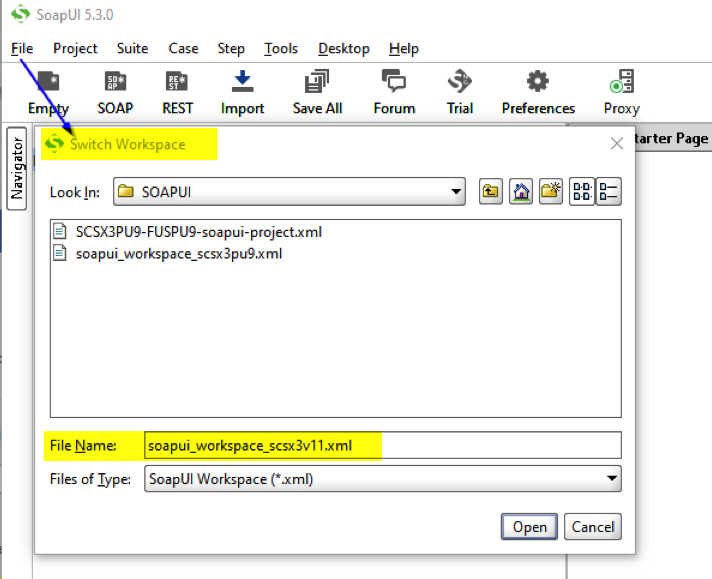Click the Trial toolbar icon
Viewport: 712px width, 579px height.
(460, 81)
